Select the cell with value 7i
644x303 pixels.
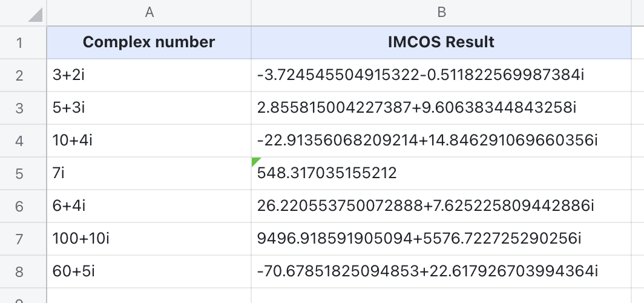(x=149, y=173)
